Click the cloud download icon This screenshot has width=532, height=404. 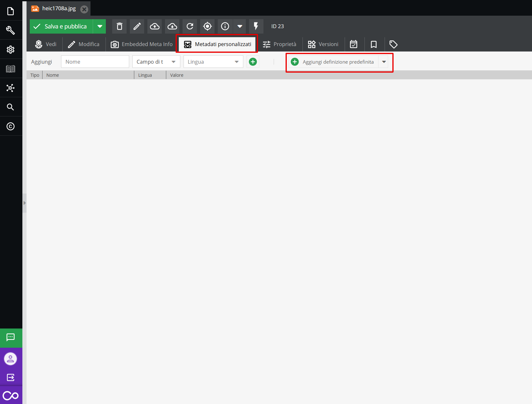point(172,26)
